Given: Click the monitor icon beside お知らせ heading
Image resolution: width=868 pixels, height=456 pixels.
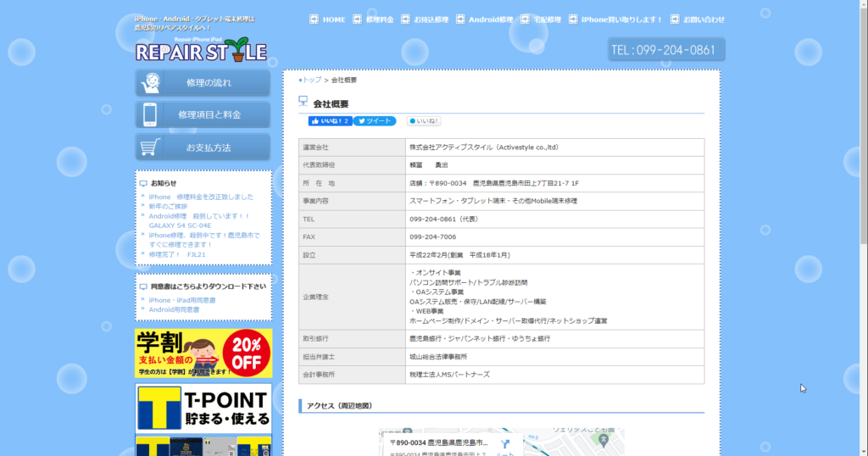Looking at the screenshot, I should [x=143, y=183].
